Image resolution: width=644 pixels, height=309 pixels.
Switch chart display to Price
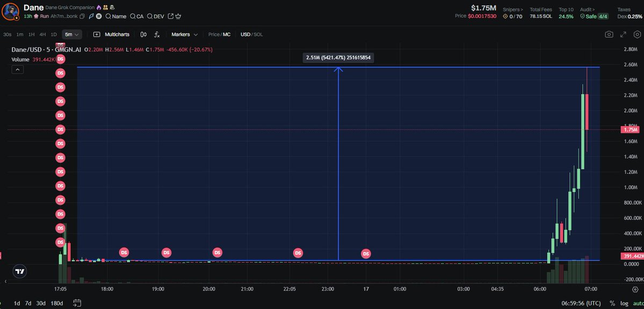tap(214, 34)
